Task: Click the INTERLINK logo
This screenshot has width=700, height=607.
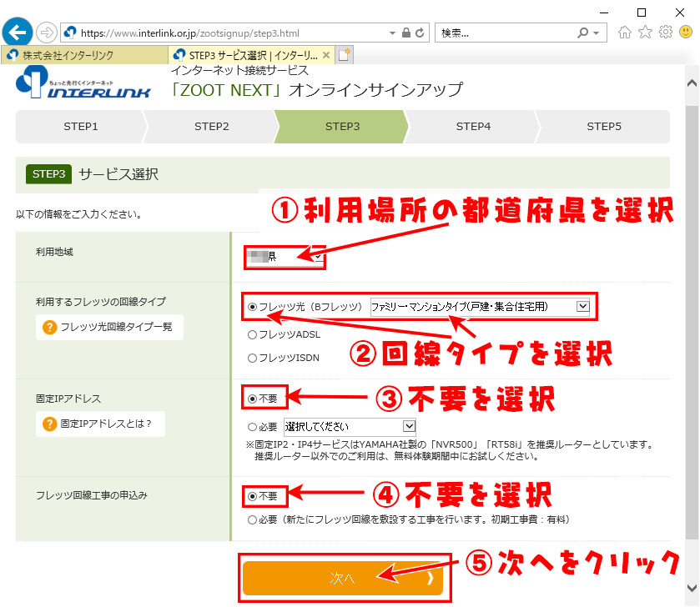Action: click(83, 82)
